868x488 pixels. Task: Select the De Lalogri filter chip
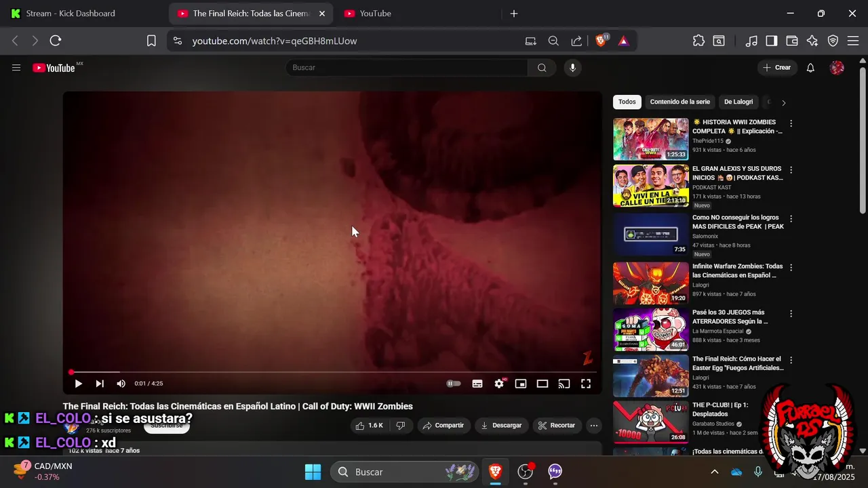(x=738, y=102)
